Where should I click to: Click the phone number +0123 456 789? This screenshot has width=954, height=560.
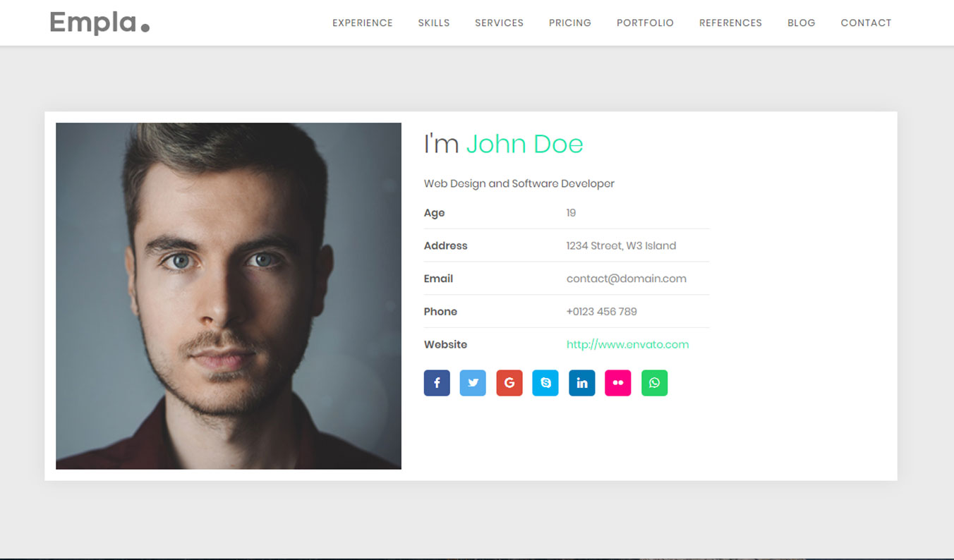601,312
